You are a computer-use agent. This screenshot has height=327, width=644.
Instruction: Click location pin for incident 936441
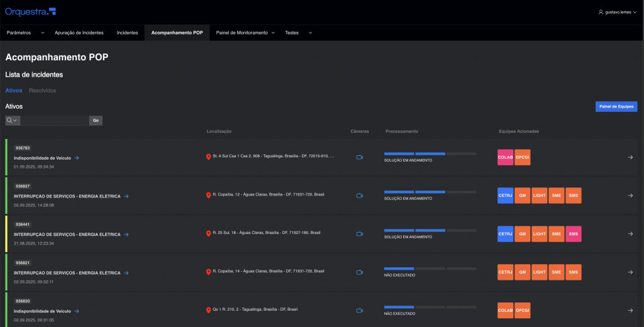click(x=209, y=234)
